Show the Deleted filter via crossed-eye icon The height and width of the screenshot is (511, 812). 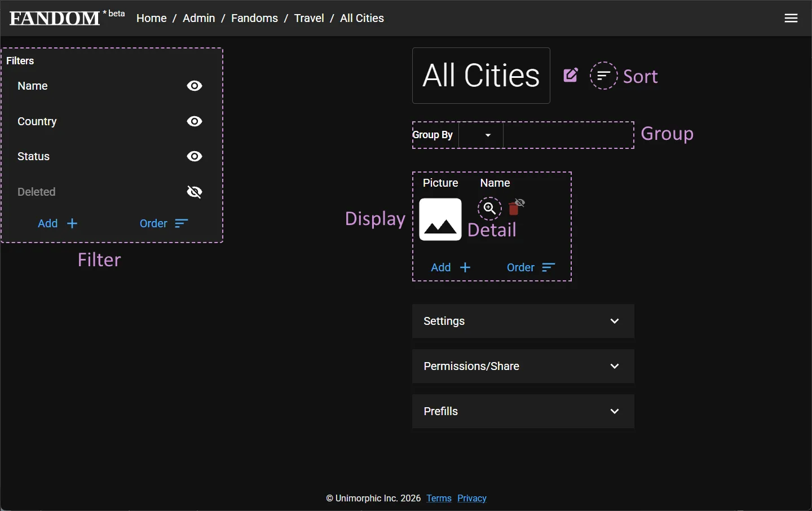click(195, 192)
